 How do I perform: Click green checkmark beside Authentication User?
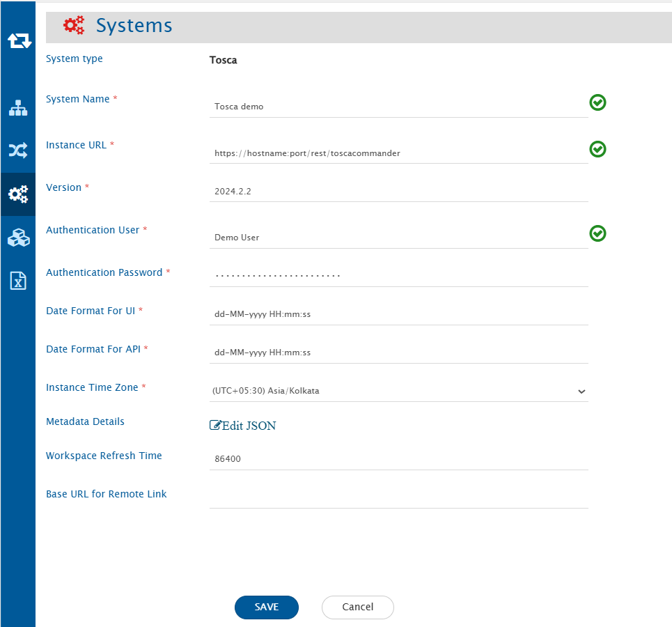coord(597,233)
